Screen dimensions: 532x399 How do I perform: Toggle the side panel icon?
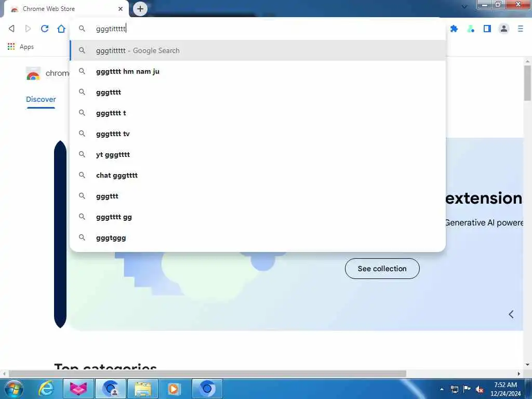(487, 29)
